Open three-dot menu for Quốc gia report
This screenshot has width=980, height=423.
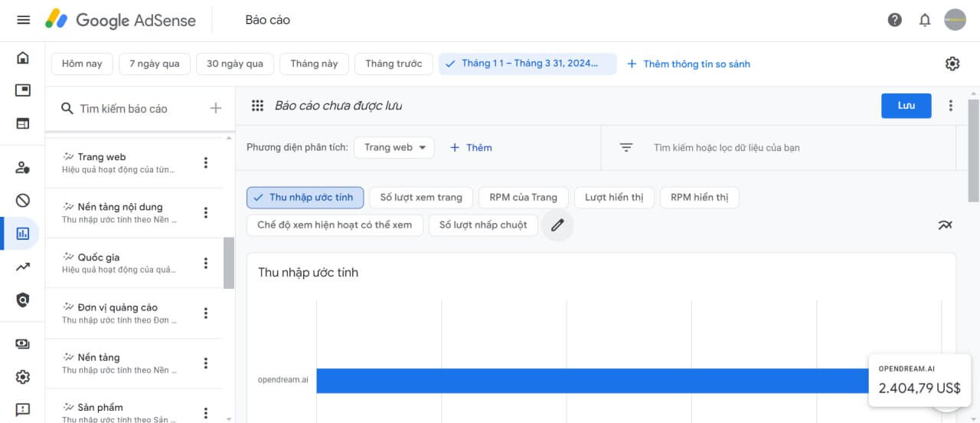click(x=205, y=263)
